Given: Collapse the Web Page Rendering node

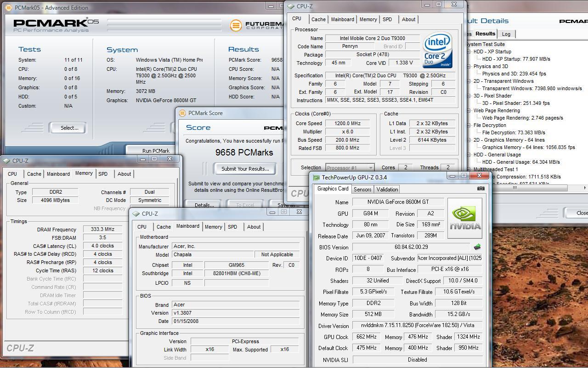Looking at the screenshot, I should click(469, 111).
